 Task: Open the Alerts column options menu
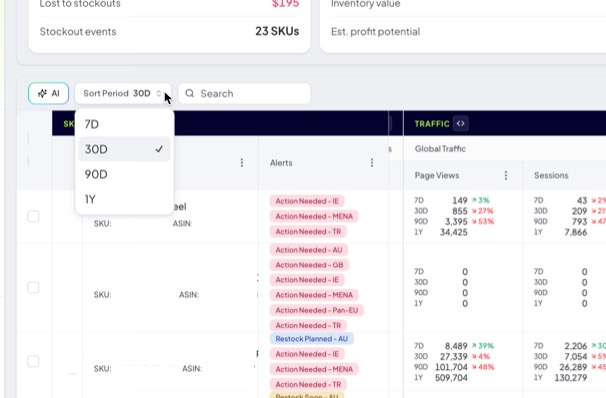(x=372, y=163)
